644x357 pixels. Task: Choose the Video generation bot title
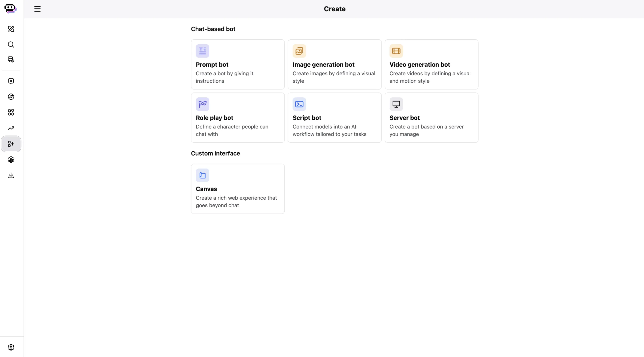(x=420, y=64)
